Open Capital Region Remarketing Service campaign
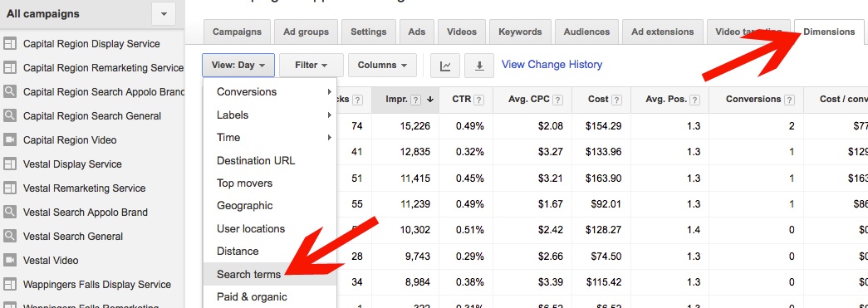This screenshot has height=308, width=868. tap(104, 68)
